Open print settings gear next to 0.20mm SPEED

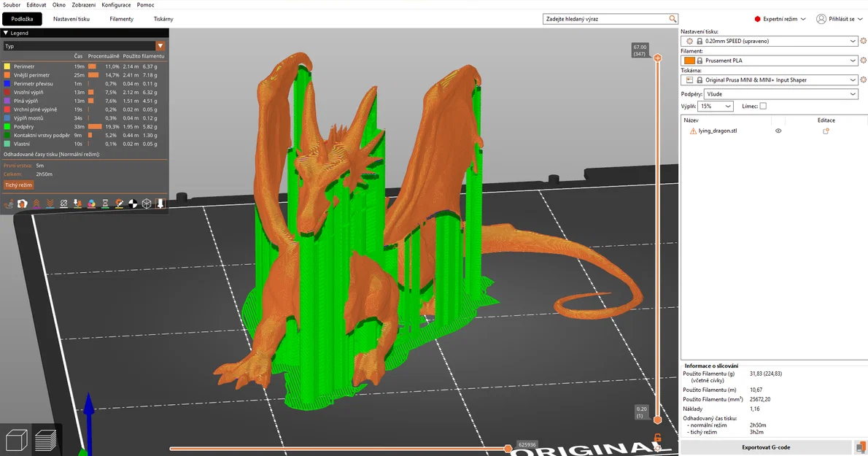(x=864, y=42)
